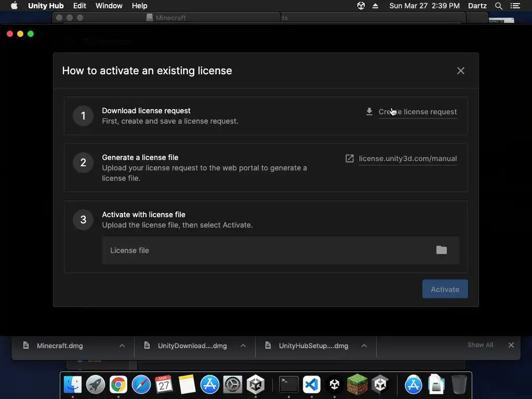Click the Activate button
This screenshot has height=399, width=532.
click(445, 289)
